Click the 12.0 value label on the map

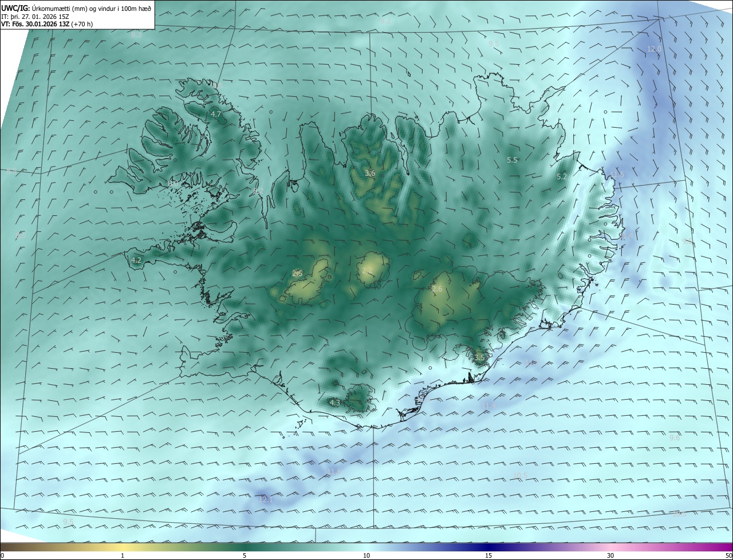point(654,49)
